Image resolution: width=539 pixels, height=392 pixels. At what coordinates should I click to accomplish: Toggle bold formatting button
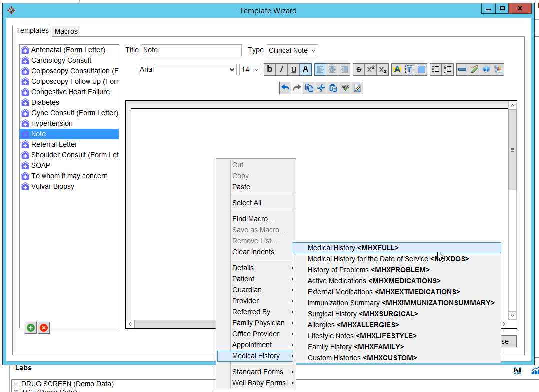pyautogui.click(x=270, y=69)
